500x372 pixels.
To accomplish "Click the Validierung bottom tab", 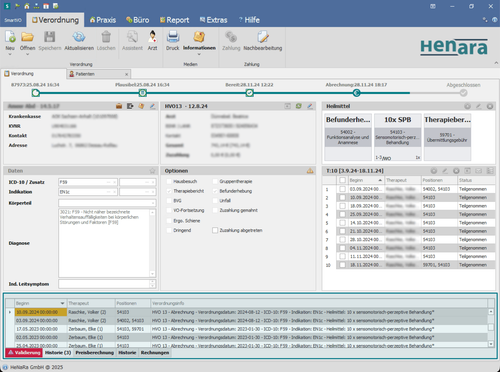I will click(x=24, y=353).
